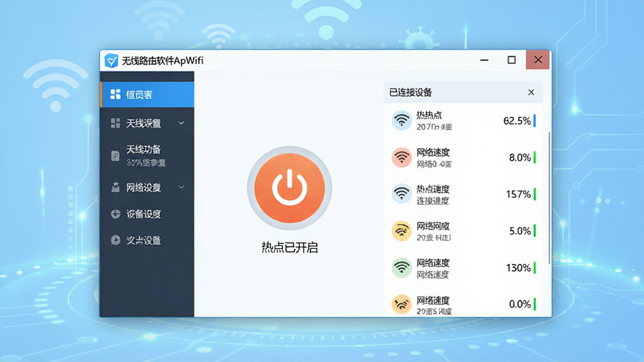Click the clock icon of last sidebar item
Image resolution: width=644 pixels, height=362 pixels.
point(116,240)
